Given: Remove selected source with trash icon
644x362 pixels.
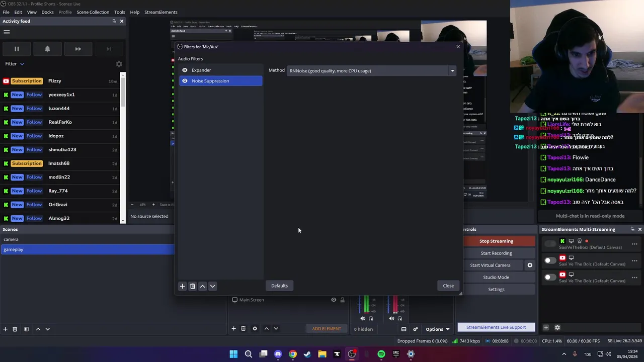Looking at the screenshot, I should point(243,328).
